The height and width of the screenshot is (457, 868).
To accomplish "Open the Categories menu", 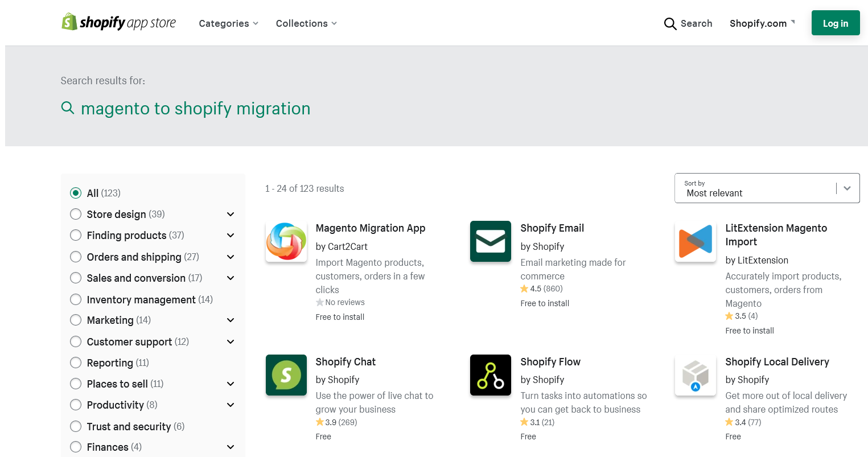I will tap(228, 23).
